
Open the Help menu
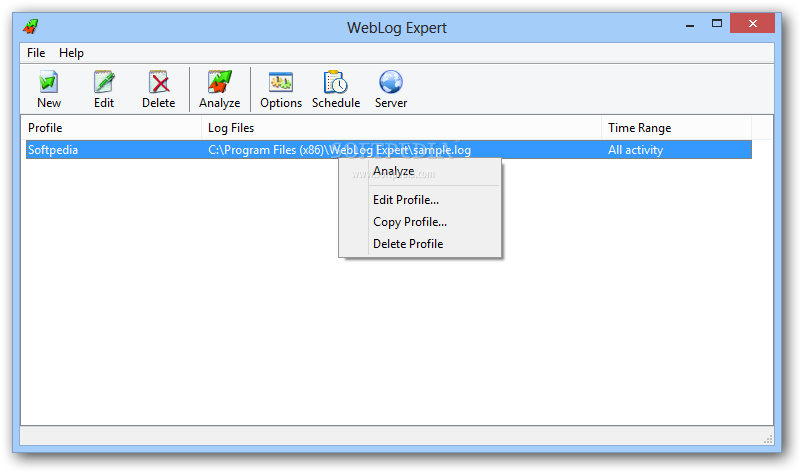tap(71, 53)
